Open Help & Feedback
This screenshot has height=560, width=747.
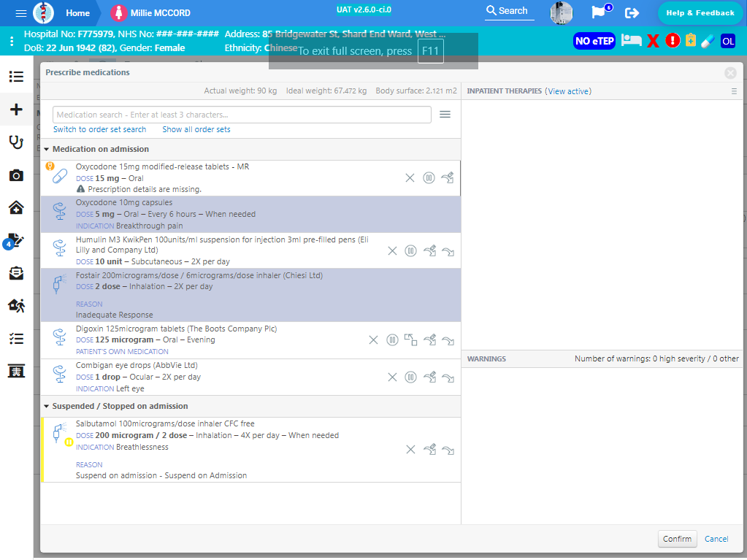point(700,13)
